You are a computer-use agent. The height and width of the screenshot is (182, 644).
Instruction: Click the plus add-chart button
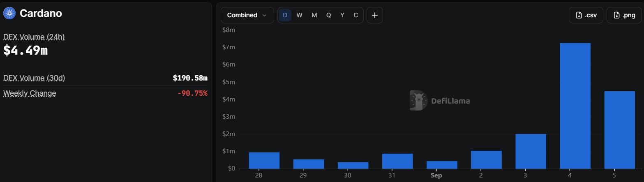click(x=375, y=15)
